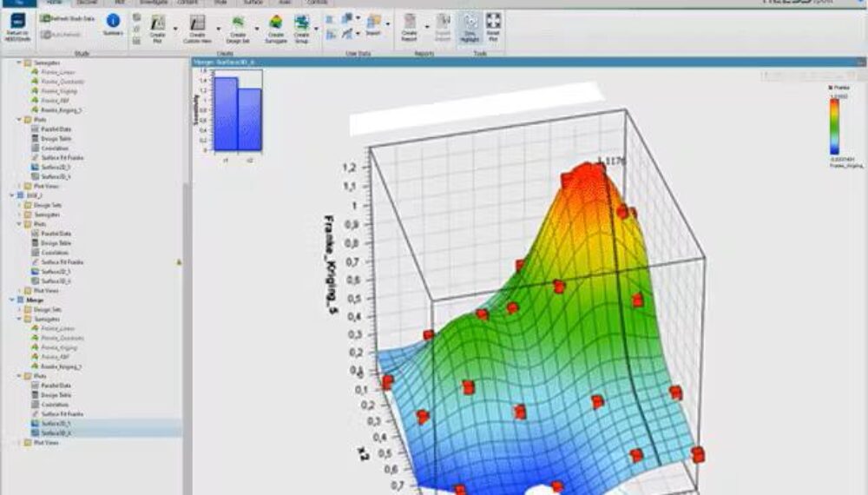Switch to the Home ribbon tab
The image size is (868, 495).
pyautogui.click(x=54, y=3)
